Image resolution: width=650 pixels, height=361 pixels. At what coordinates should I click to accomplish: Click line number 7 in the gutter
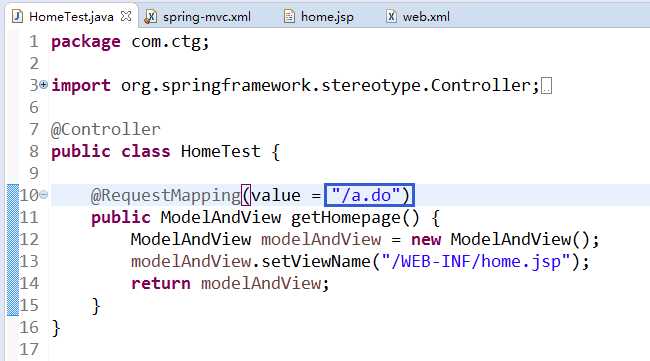click(x=34, y=129)
